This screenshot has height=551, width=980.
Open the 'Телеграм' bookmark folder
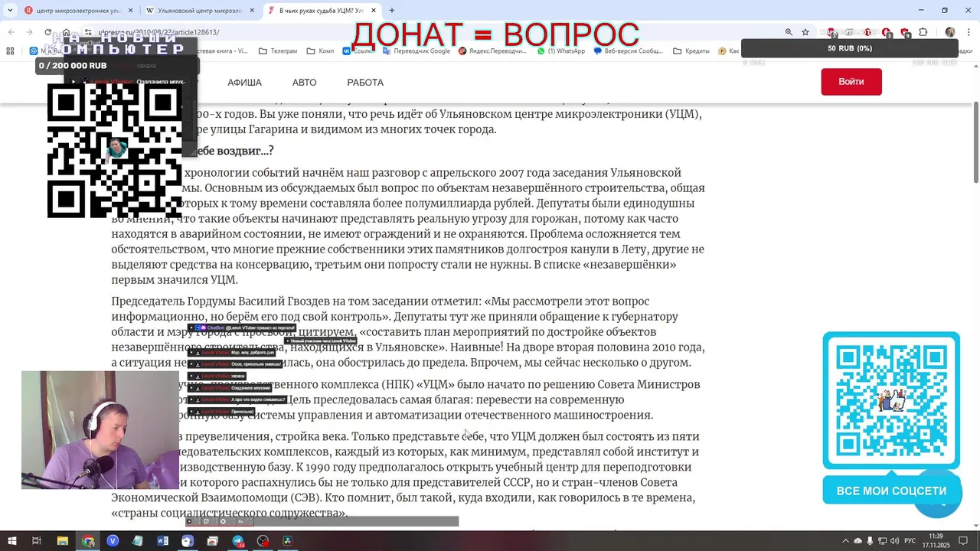(278, 51)
